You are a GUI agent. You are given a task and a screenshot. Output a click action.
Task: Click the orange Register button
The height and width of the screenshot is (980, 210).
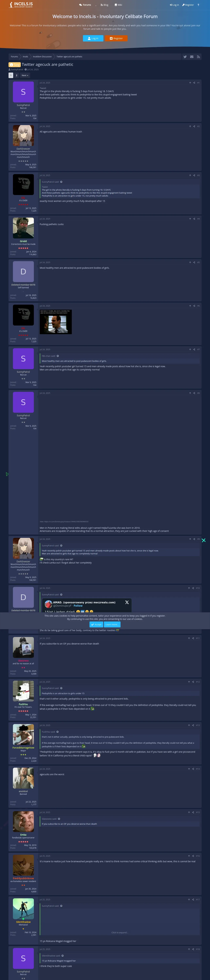click(116, 38)
